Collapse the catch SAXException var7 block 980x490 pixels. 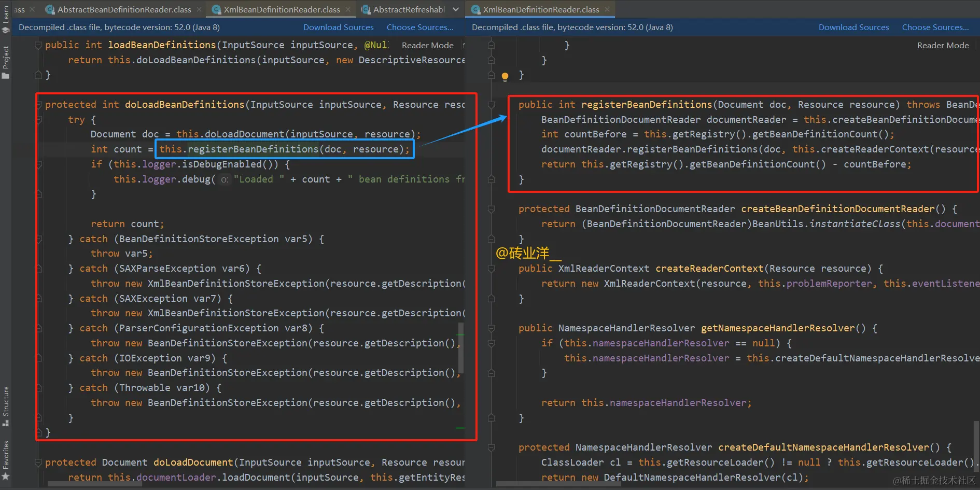pyautogui.click(x=38, y=299)
